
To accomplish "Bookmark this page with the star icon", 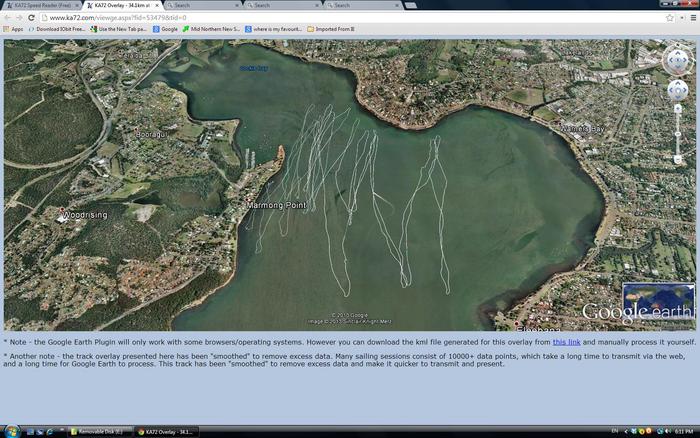I will 670,18.
